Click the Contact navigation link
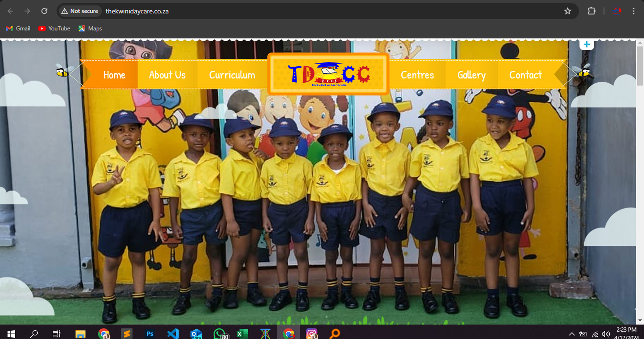 pos(525,75)
